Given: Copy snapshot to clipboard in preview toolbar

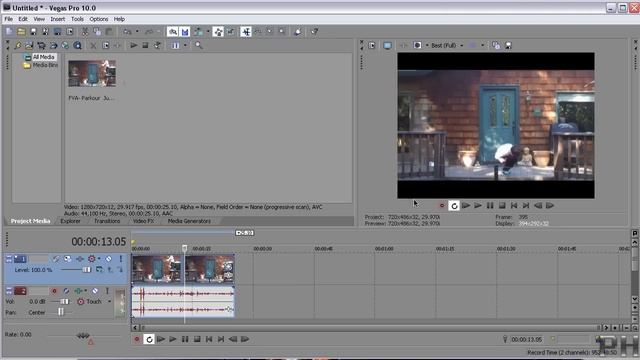Looking at the screenshot, I should (496, 45).
